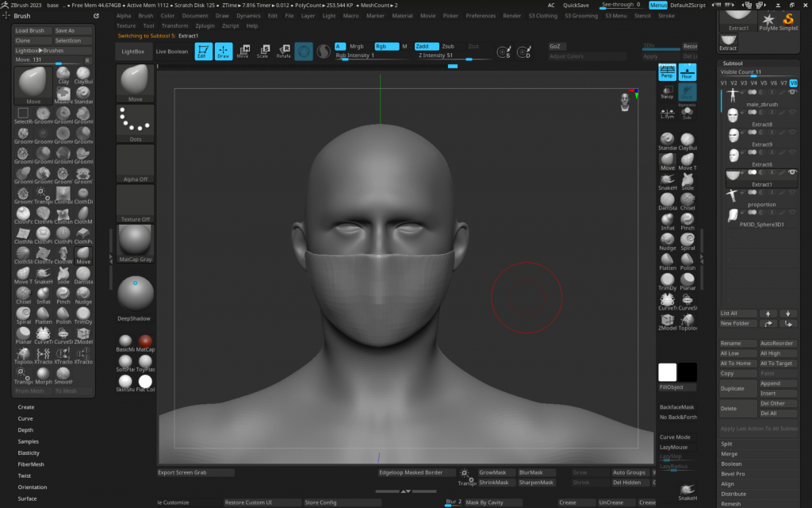Choose the Pinch brush on the right shelf
Viewport: 812px width, 508px height.
tap(688, 220)
